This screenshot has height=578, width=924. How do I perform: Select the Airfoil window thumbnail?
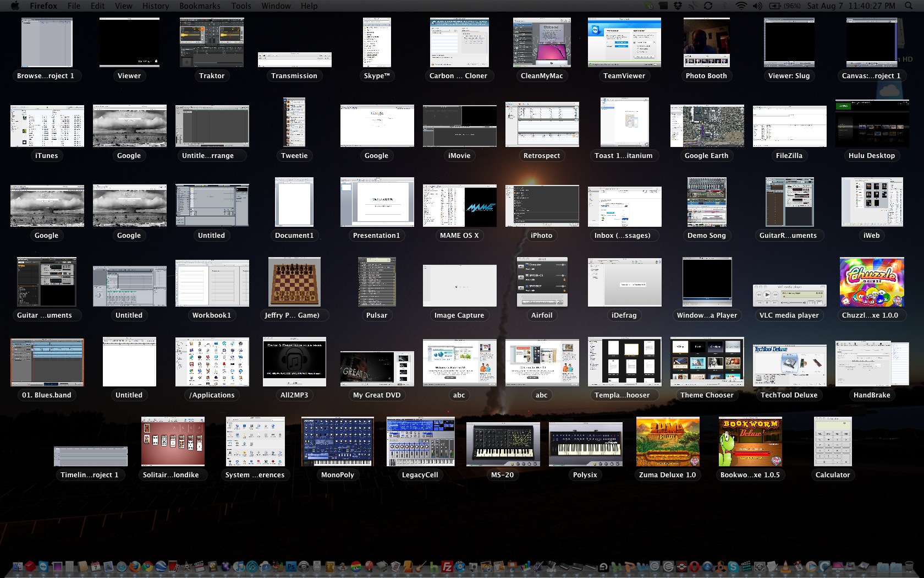pos(542,282)
